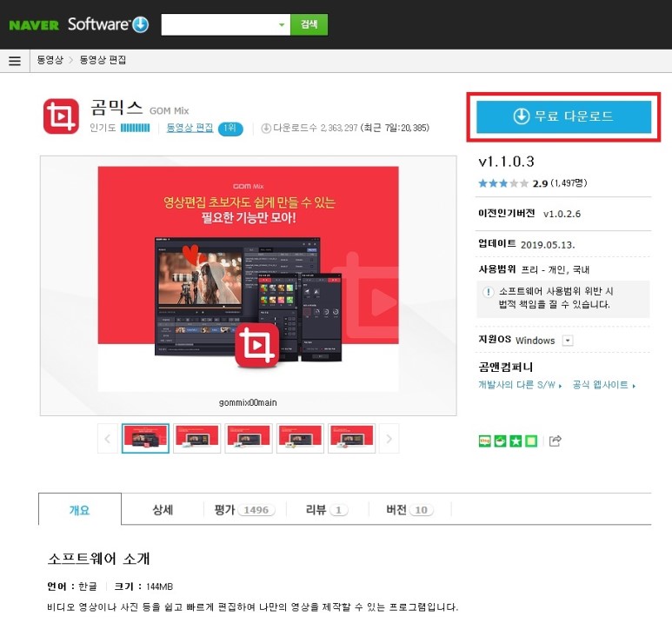Click the 곰믹스 GOM Mix title
Viewport: 672px width, 623px height.
[139, 108]
